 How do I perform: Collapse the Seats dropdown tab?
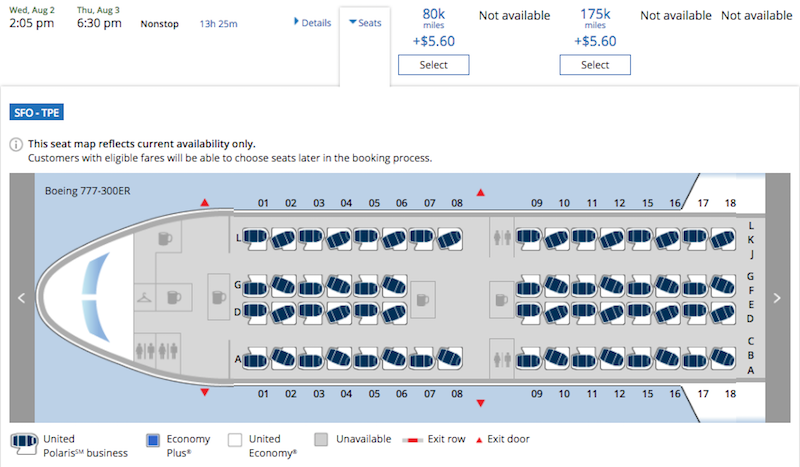pos(365,22)
